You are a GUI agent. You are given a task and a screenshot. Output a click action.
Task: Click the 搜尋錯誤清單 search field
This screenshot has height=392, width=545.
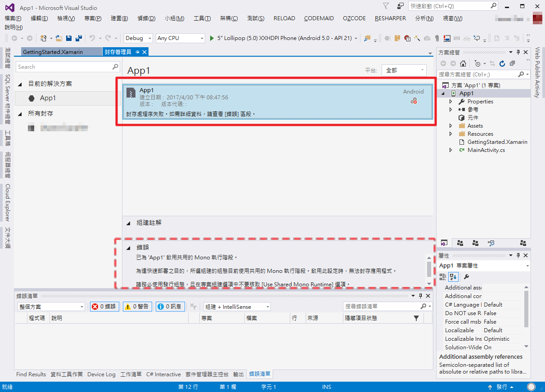coord(387,306)
